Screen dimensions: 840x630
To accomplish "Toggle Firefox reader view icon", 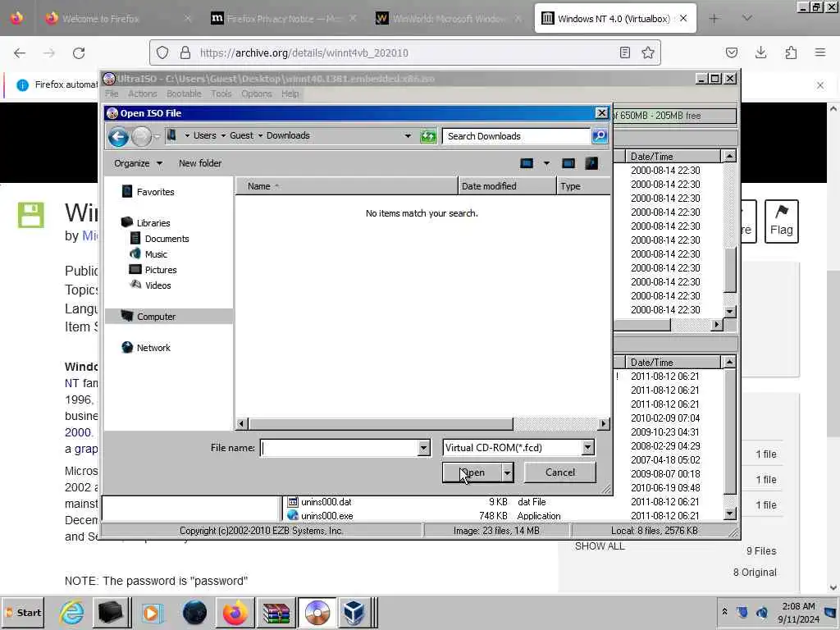I will point(624,52).
